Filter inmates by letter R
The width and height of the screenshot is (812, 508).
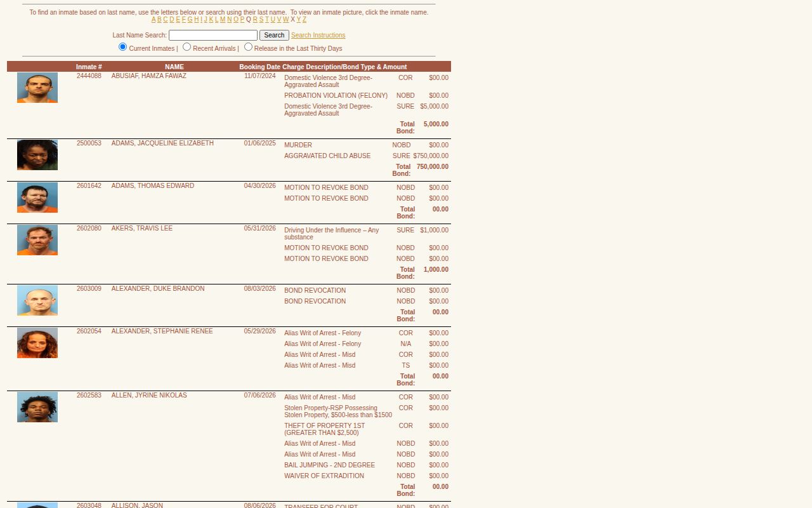(x=255, y=20)
